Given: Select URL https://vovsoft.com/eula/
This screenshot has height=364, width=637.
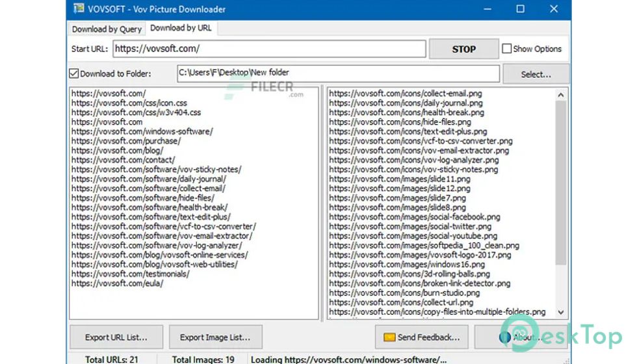Looking at the screenshot, I should click(118, 283).
